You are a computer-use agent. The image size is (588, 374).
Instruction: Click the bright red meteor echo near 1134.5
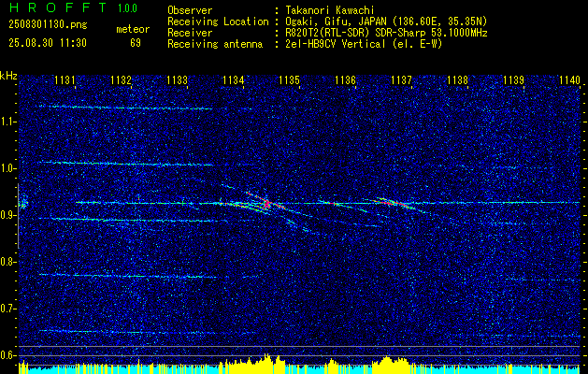pos(266,203)
